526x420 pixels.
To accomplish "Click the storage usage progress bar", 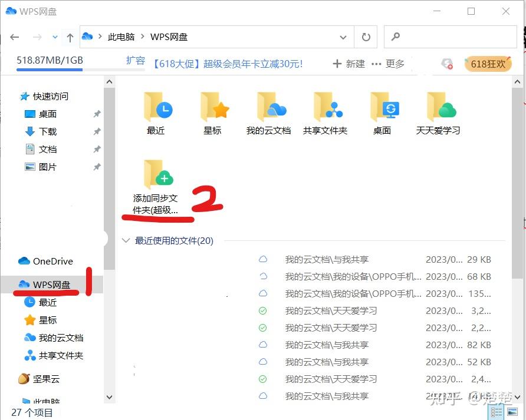I will point(81,70).
